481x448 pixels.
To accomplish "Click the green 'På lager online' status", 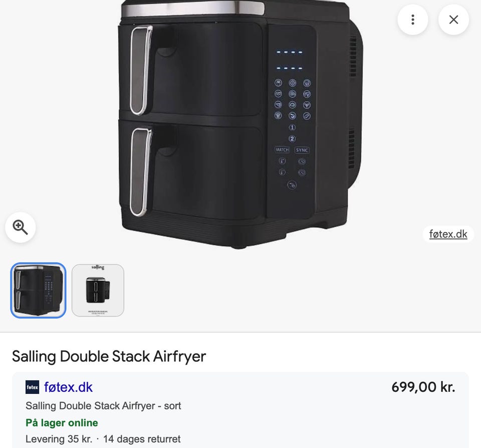I will coord(62,423).
